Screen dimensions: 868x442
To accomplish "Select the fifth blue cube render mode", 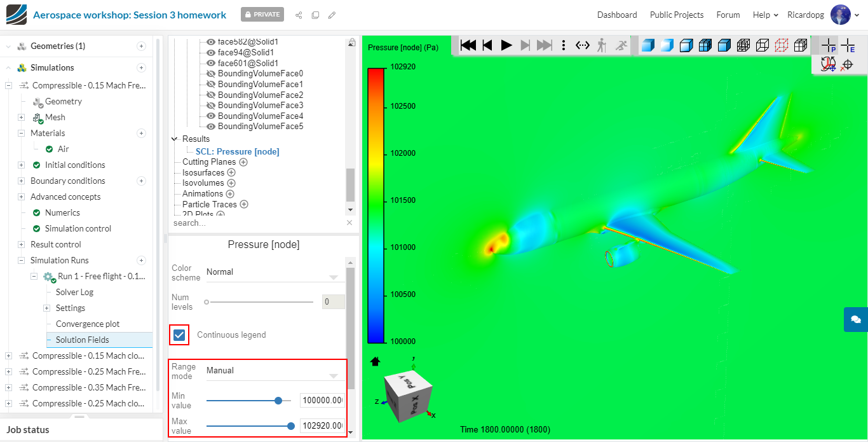I will [x=724, y=45].
